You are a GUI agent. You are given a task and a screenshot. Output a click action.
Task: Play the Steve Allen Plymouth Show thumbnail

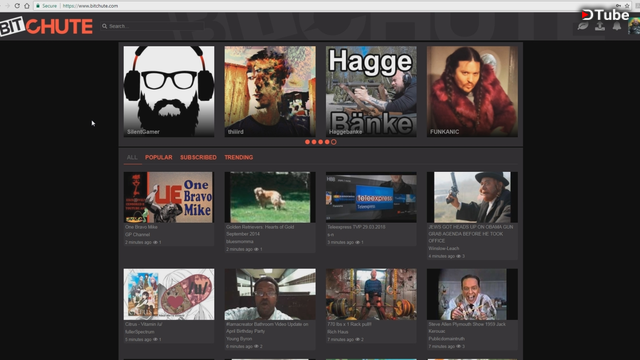coord(472,294)
